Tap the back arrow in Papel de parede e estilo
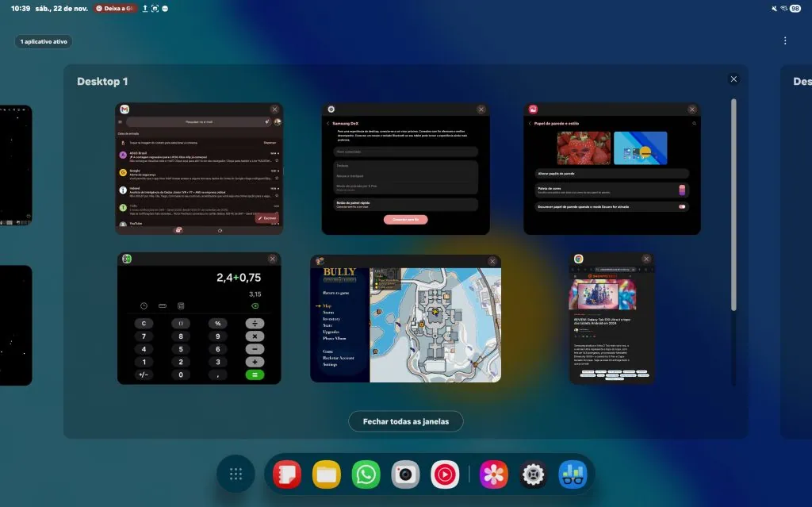 tap(530, 123)
